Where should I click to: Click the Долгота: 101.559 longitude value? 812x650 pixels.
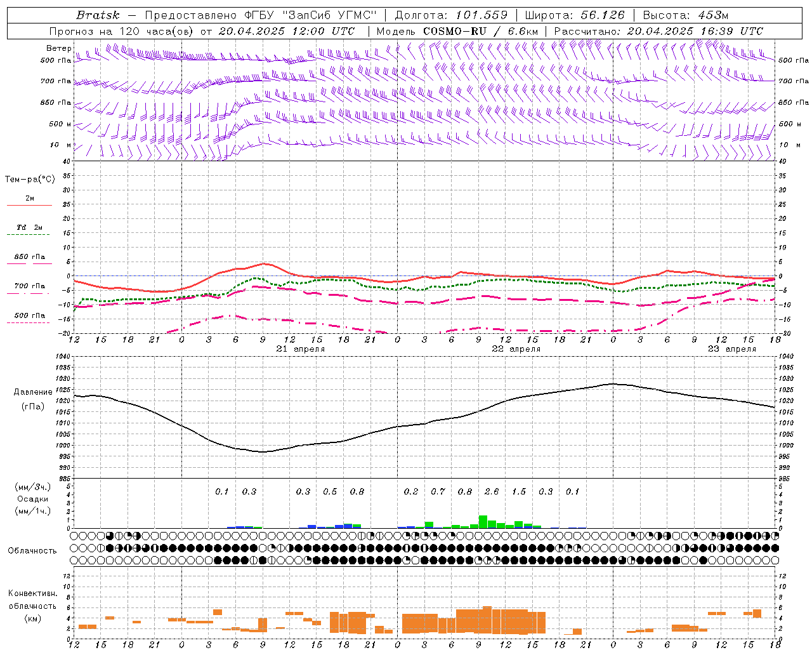(x=451, y=15)
